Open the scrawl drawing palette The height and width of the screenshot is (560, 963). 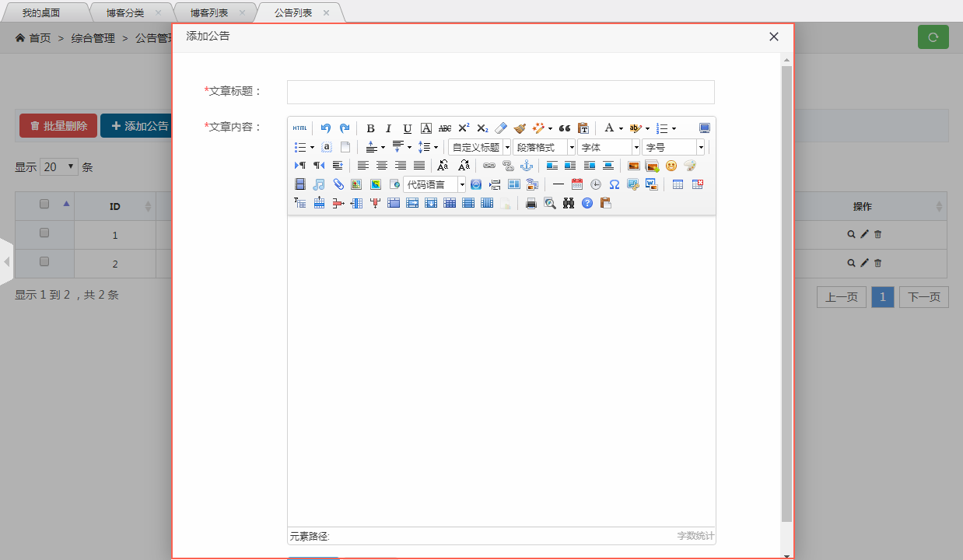[x=690, y=166]
